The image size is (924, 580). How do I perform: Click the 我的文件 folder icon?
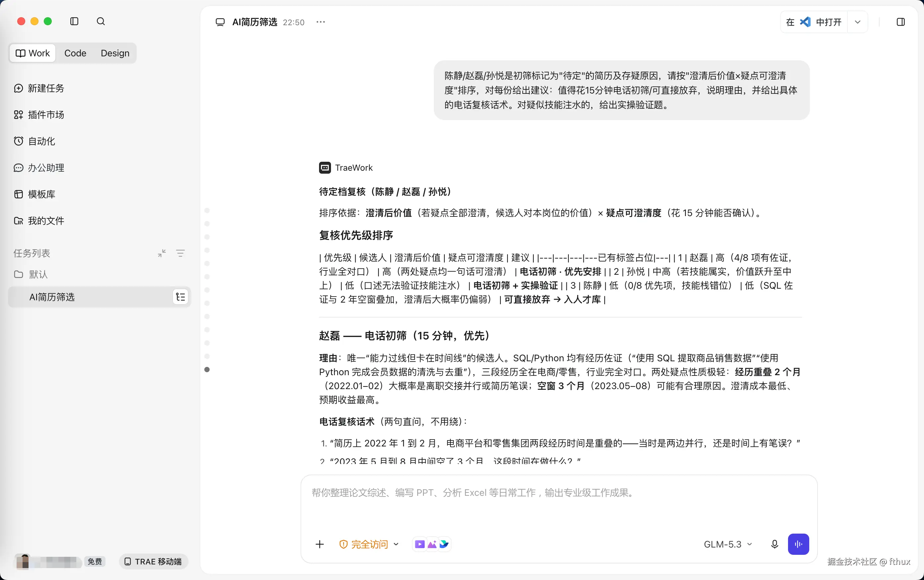click(19, 220)
